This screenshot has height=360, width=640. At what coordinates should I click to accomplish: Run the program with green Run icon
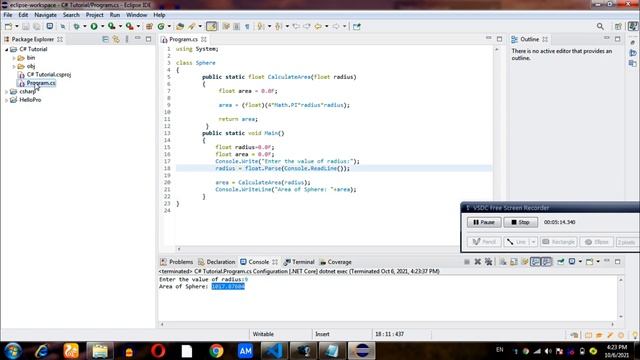(x=94, y=27)
